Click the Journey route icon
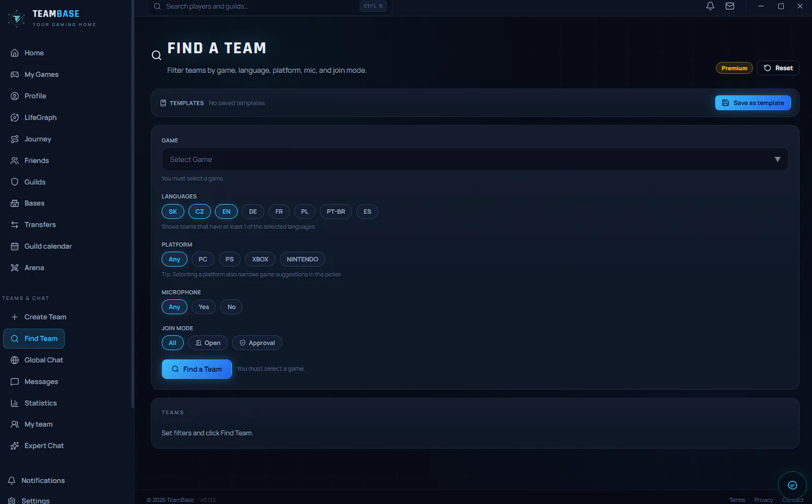Screen dimensions: 812x504 pyautogui.click(x=15, y=139)
